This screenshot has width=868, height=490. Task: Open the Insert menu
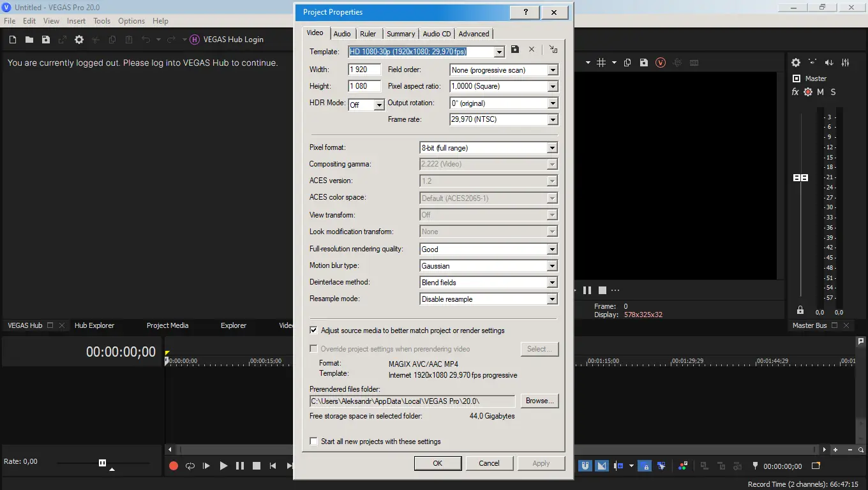tap(76, 21)
